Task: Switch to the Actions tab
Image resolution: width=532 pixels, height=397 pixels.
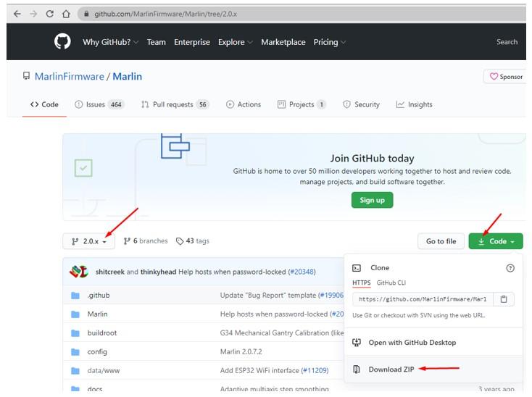Action: [x=244, y=104]
